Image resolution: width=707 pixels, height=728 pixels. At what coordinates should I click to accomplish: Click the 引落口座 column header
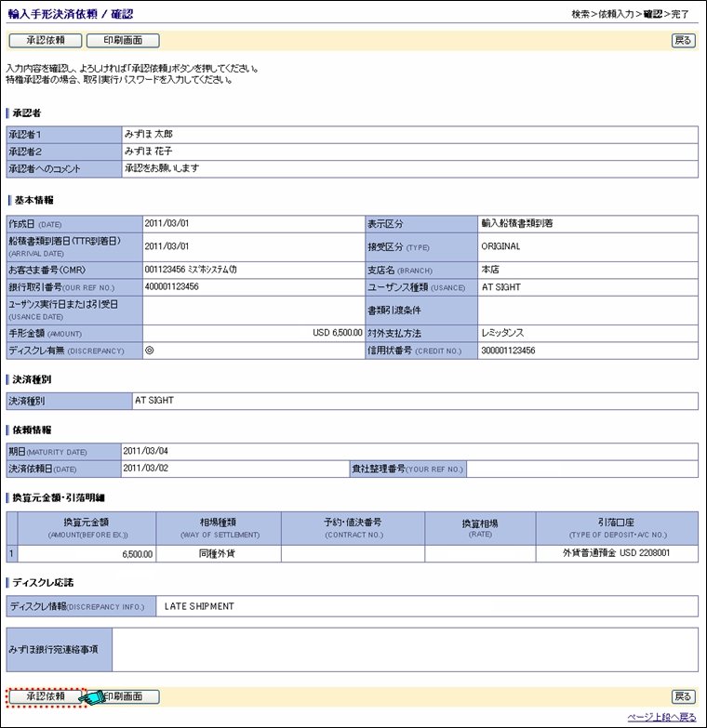617,528
